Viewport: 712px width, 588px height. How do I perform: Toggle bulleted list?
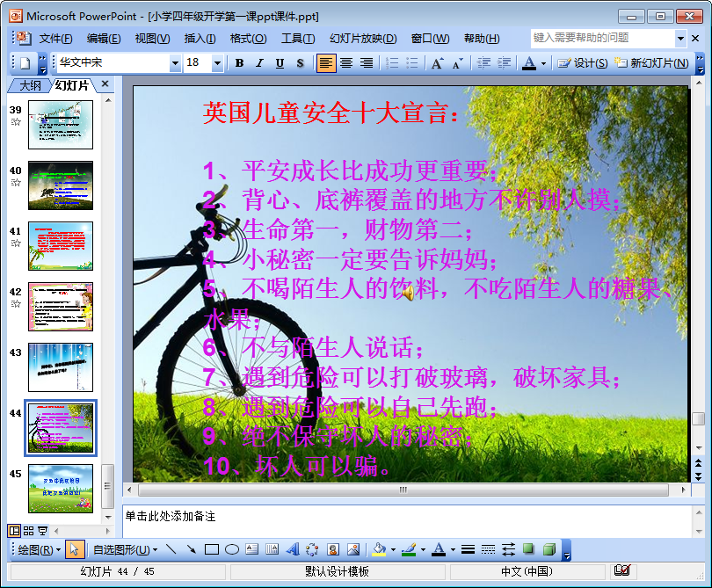[x=412, y=63]
